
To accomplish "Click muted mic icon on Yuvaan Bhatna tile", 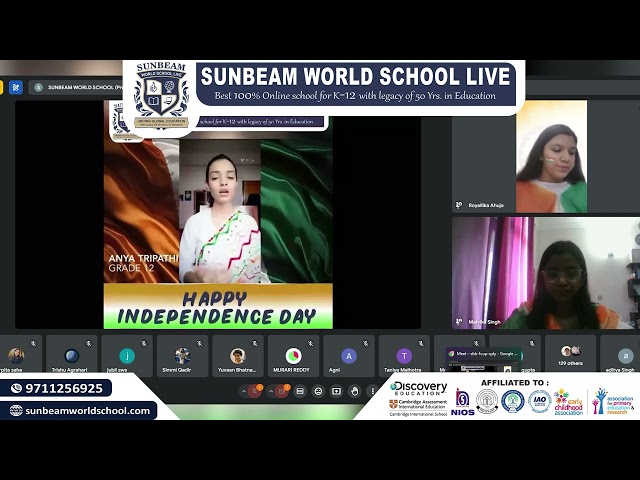I will coord(255,344).
